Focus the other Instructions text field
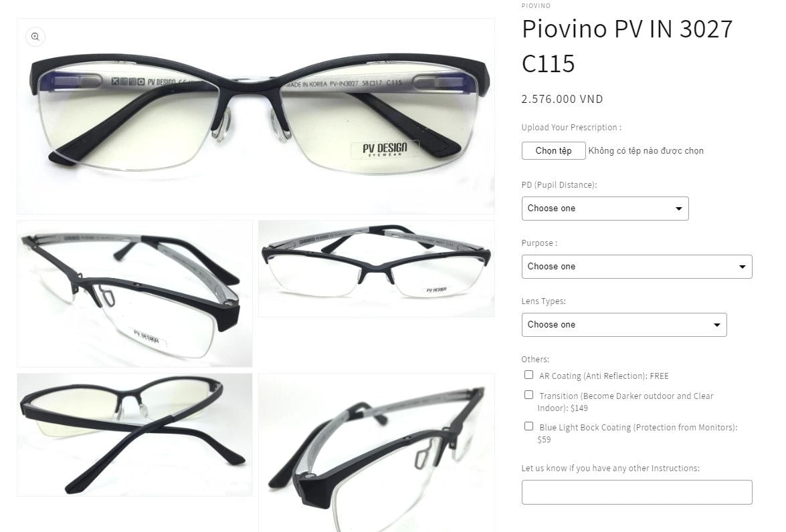 coord(637,492)
